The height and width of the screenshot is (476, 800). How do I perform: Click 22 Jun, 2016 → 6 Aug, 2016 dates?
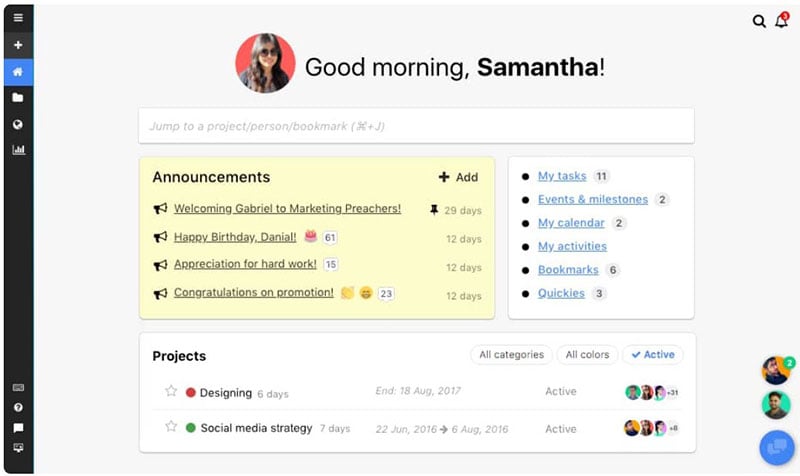tap(442, 429)
